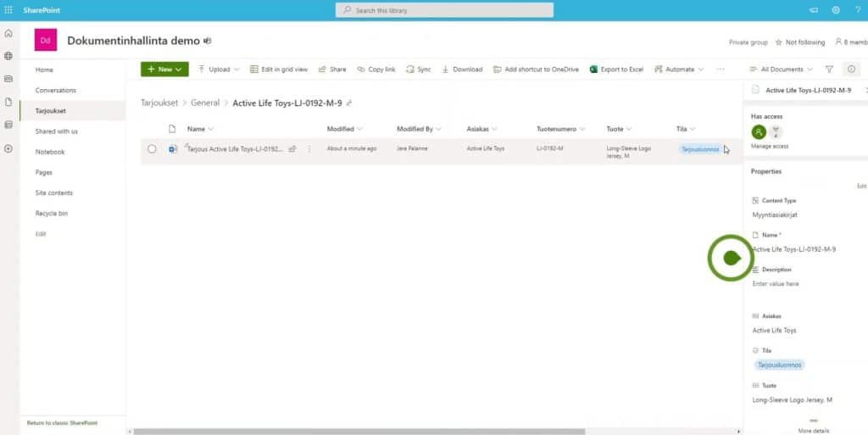Open the members list link
Image resolution: width=868 pixels, height=435 pixels.
pyautogui.click(x=851, y=42)
